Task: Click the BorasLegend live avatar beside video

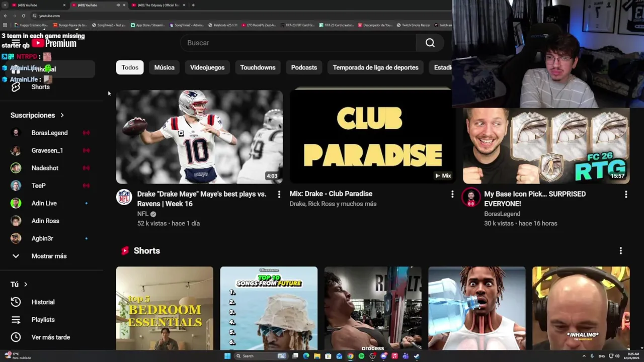Action: click(x=471, y=198)
